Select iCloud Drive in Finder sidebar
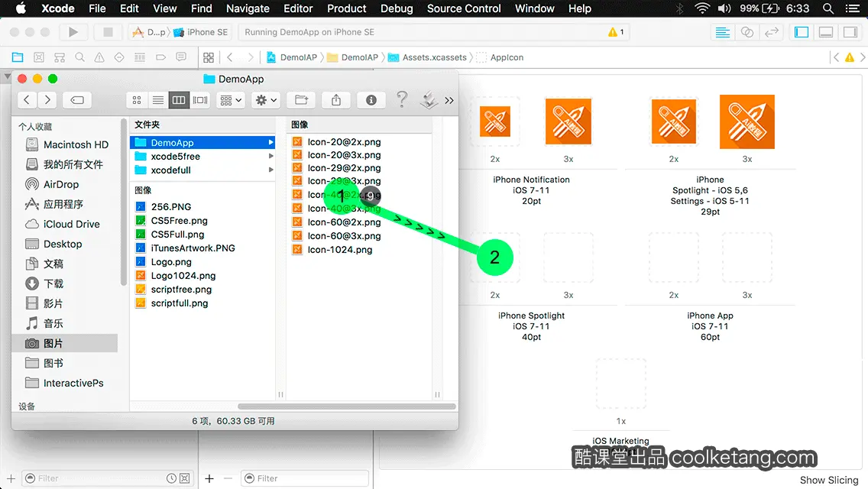This screenshot has width=868, height=489. pos(63,225)
